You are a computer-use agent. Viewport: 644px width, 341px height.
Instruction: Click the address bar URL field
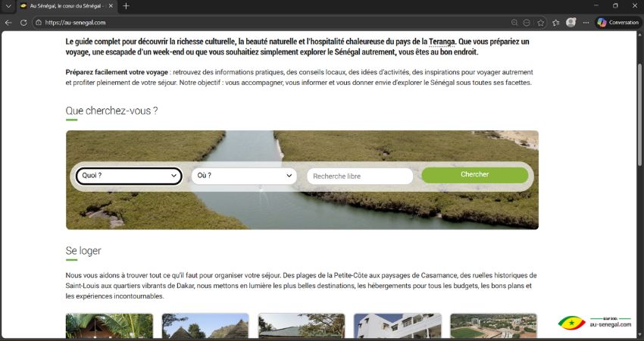[271, 23]
